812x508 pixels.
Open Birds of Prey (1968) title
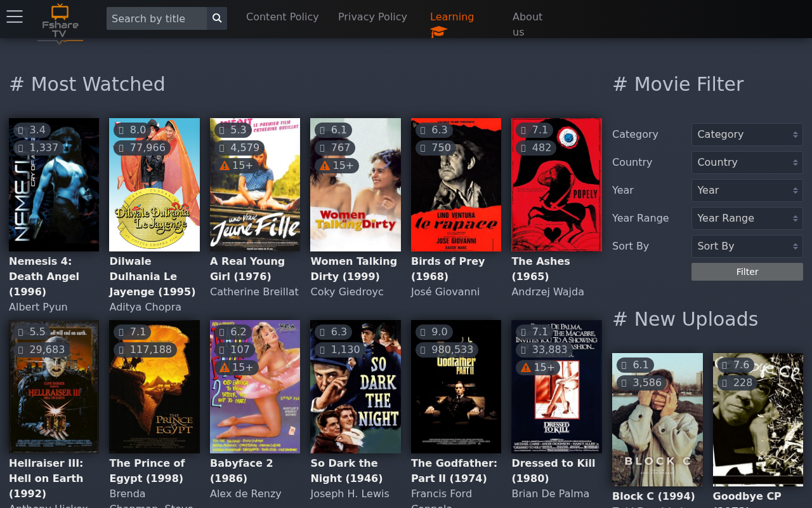pyautogui.click(x=448, y=269)
